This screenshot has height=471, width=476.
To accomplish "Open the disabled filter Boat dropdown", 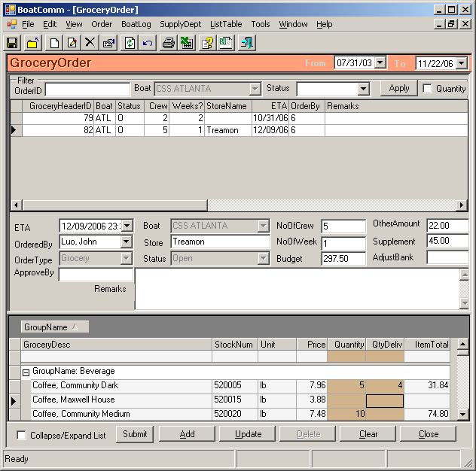I will [x=255, y=89].
